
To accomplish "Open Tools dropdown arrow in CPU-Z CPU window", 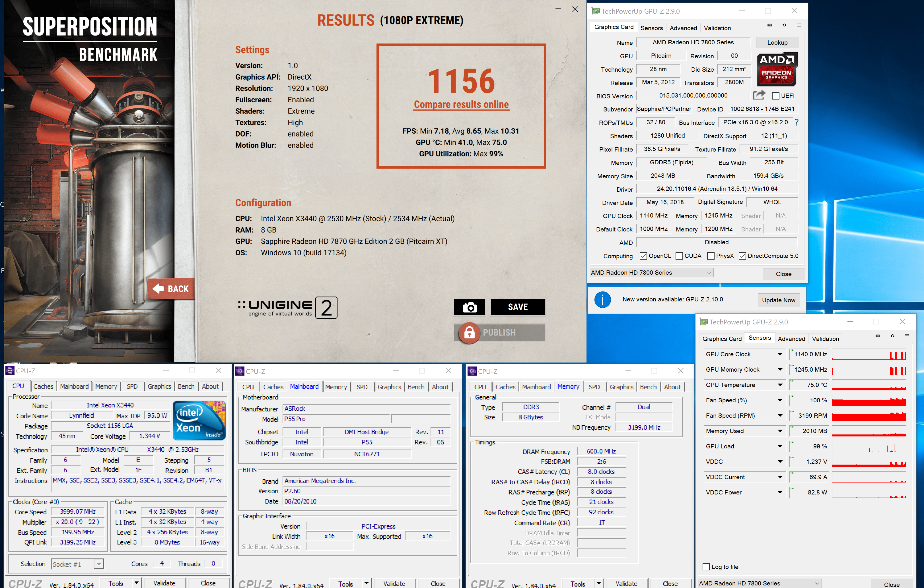I will 136,583.
